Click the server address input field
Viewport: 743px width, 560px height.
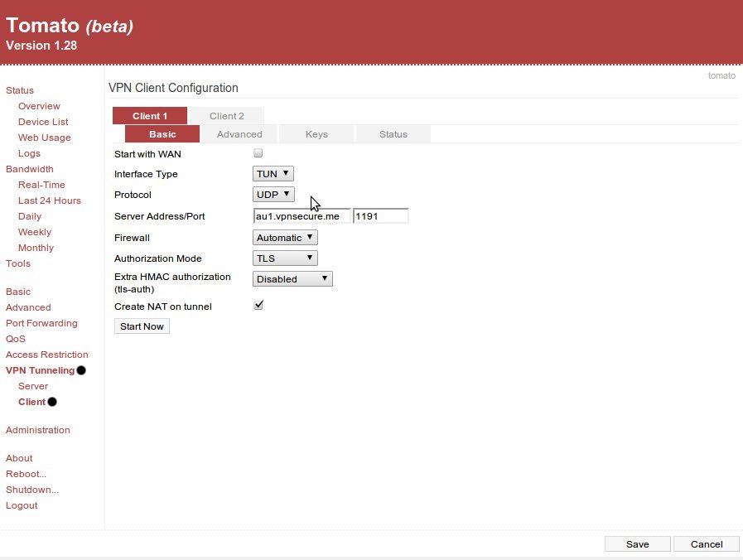[302, 216]
